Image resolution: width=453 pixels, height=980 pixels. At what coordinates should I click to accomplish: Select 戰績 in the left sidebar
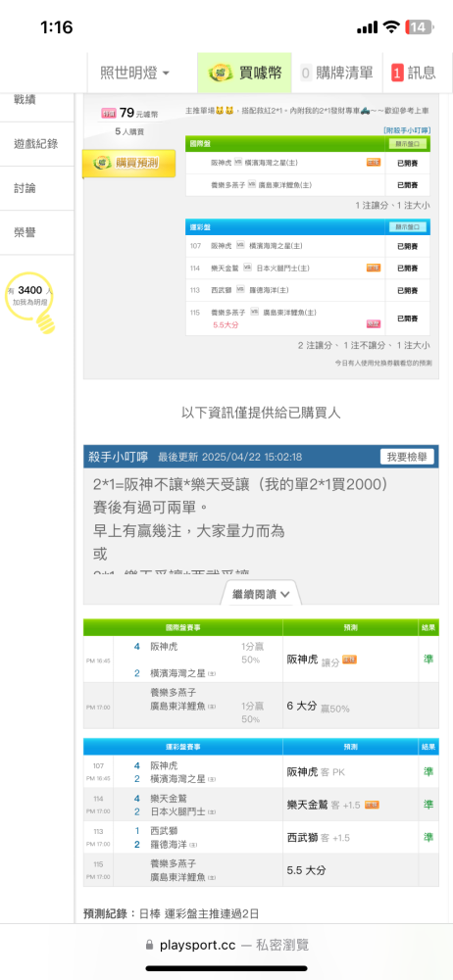click(25, 99)
